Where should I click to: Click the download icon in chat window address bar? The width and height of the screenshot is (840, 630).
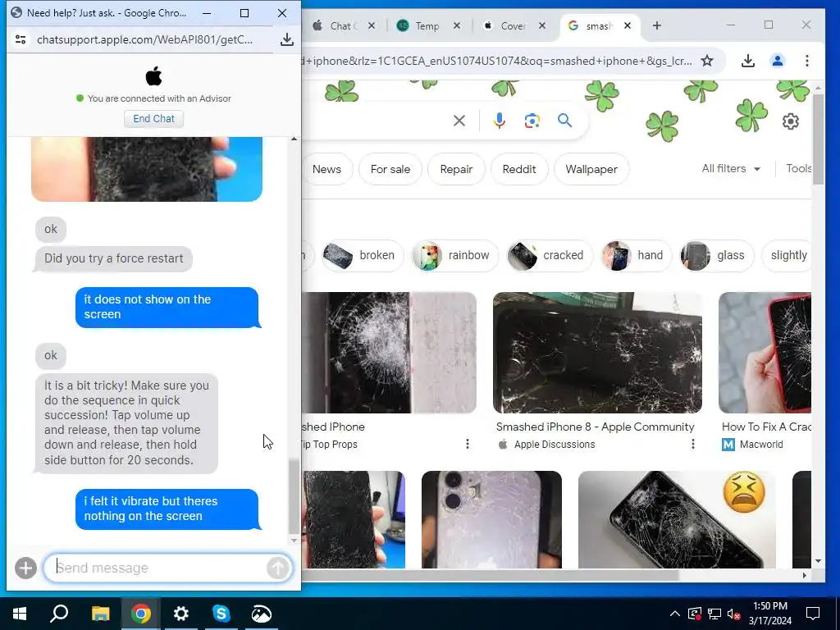coord(287,39)
